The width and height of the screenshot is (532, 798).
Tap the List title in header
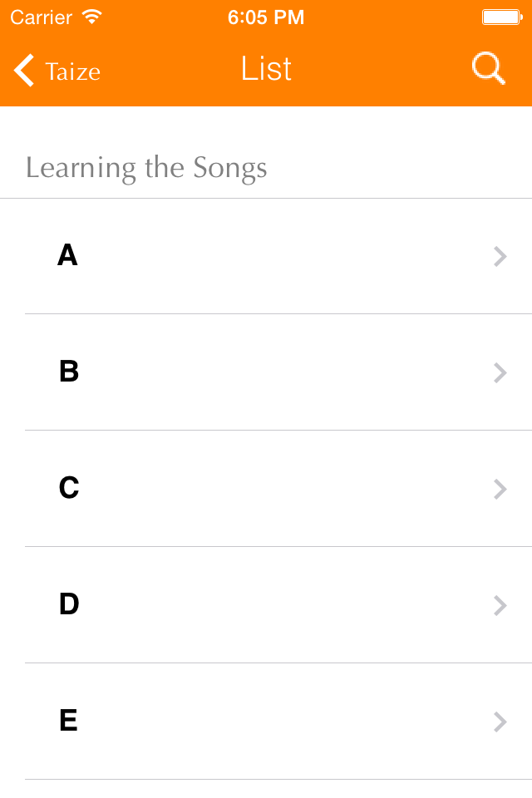[x=266, y=69]
